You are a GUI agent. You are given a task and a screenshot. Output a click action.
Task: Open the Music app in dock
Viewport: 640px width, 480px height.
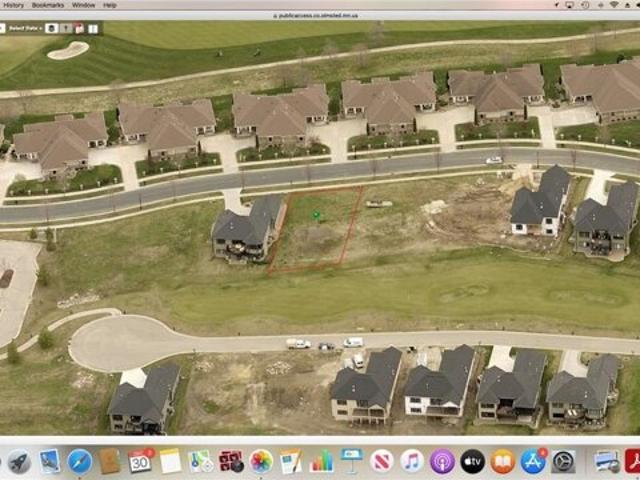tap(412, 461)
